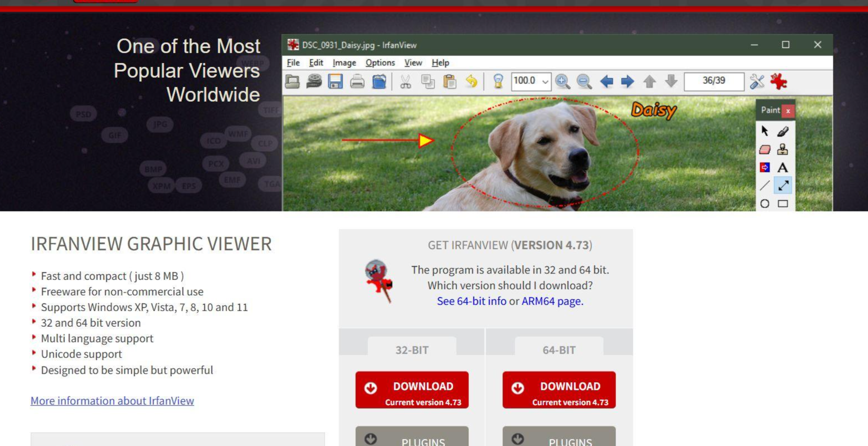The width and height of the screenshot is (868, 446).
Task: Switch to the 32-BIT tab
Action: [412, 346]
